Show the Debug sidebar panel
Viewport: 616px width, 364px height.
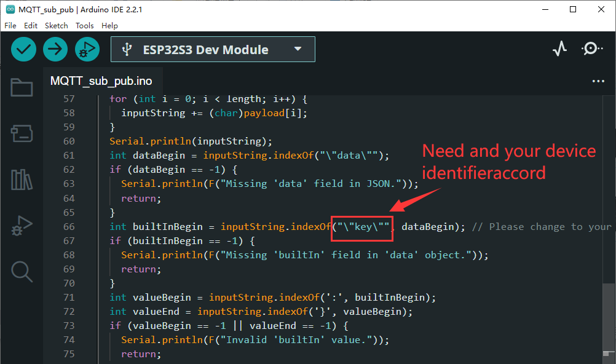pyautogui.click(x=22, y=225)
